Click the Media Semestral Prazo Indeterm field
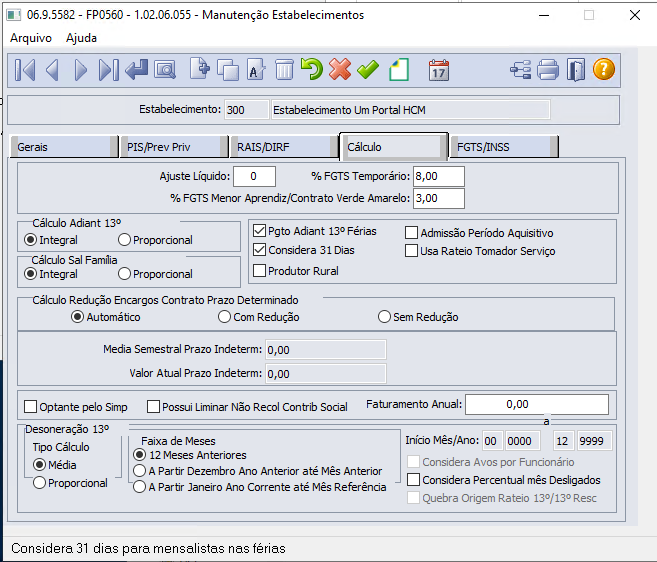The width and height of the screenshot is (657, 562). click(326, 350)
